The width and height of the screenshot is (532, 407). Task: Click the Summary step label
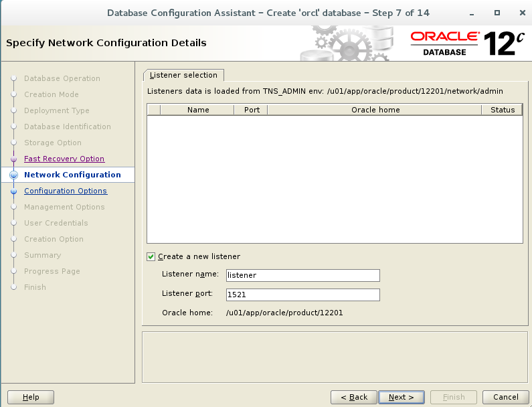42,255
